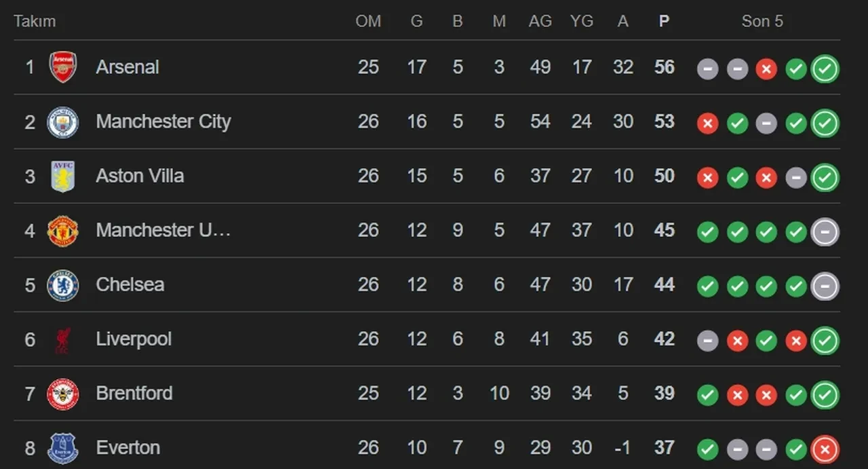Screen dimensions: 868x469
Task: Click the P points column header
Action: pyautogui.click(x=664, y=21)
